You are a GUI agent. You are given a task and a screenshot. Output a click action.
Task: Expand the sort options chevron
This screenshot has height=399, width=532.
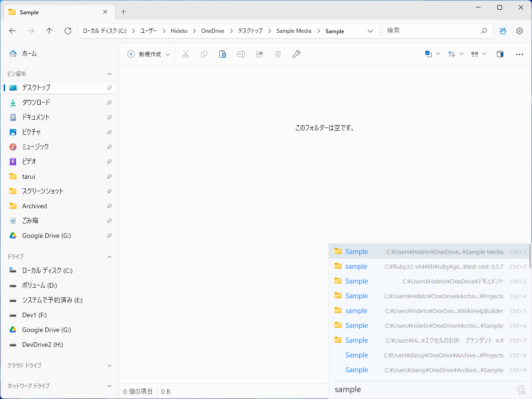pos(461,54)
